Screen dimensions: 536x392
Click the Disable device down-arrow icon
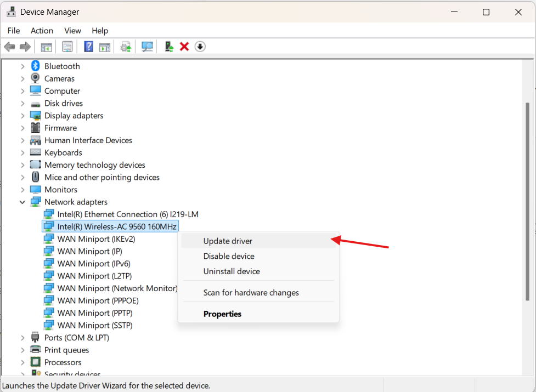(200, 47)
